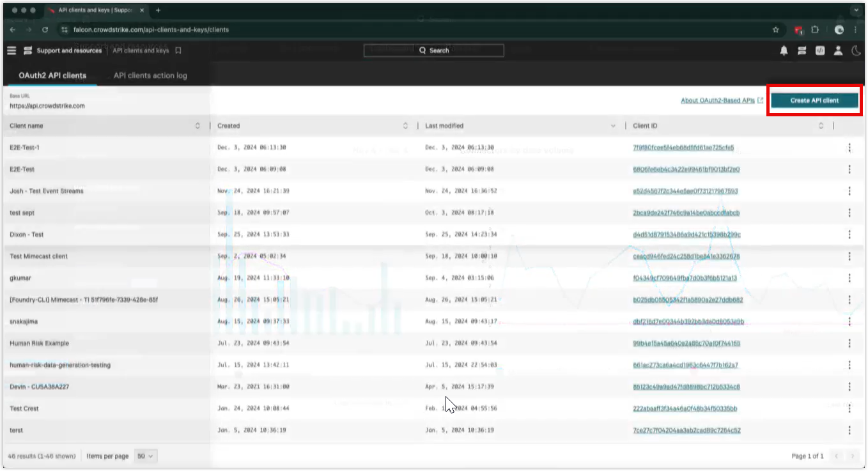Bookmark the API clients and keys page

point(180,50)
